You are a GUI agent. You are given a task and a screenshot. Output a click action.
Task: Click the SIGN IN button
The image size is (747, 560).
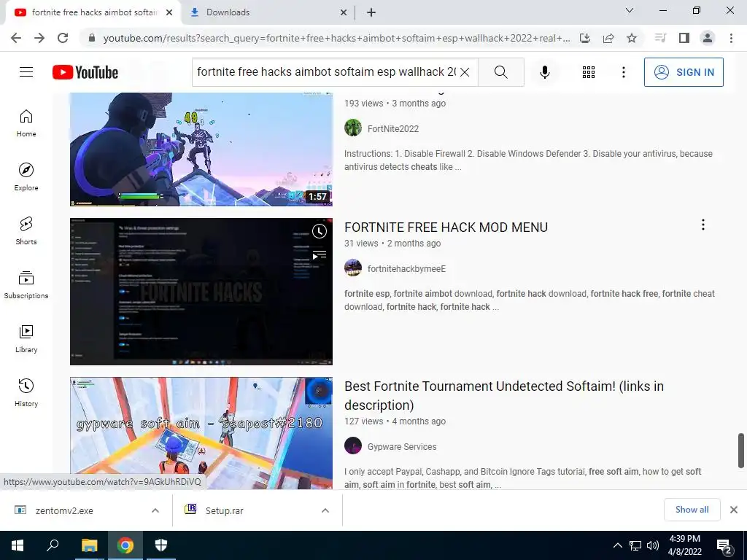684,72
